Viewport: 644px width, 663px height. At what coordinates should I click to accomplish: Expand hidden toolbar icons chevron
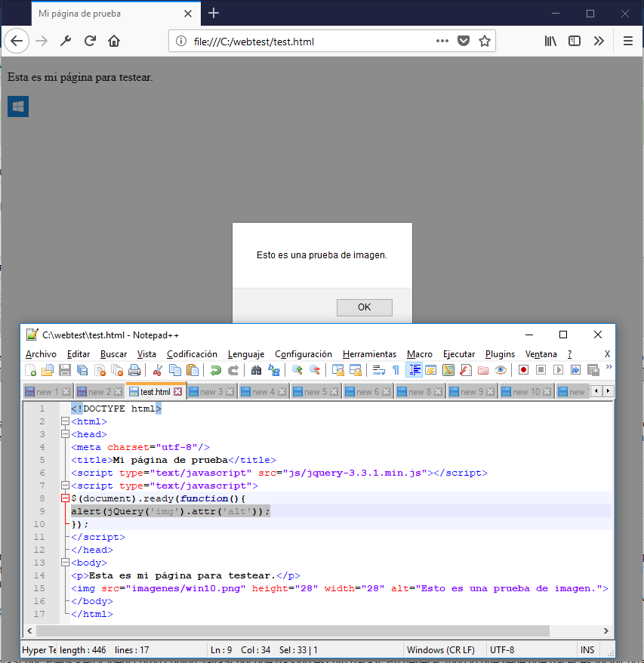(x=609, y=367)
